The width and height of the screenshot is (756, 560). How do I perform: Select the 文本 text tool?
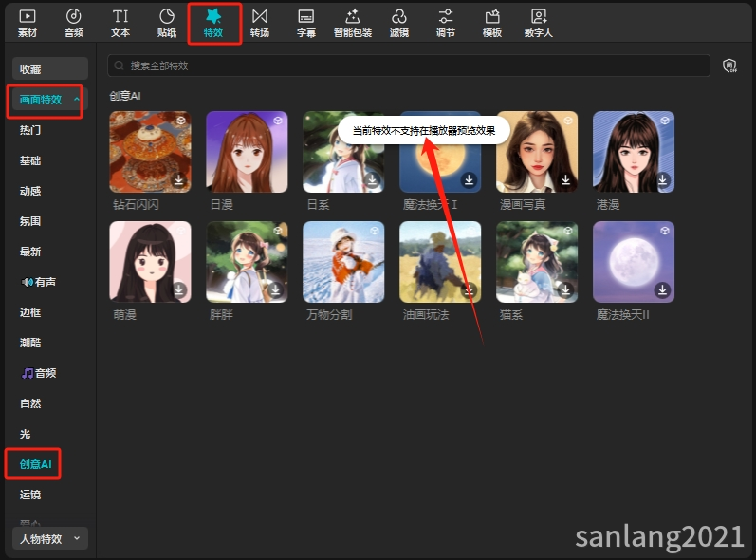120,23
